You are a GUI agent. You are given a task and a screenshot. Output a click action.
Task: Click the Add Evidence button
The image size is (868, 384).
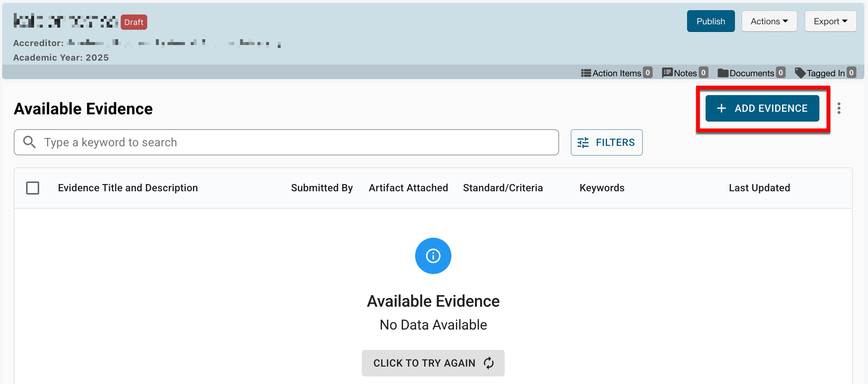tap(762, 108)
